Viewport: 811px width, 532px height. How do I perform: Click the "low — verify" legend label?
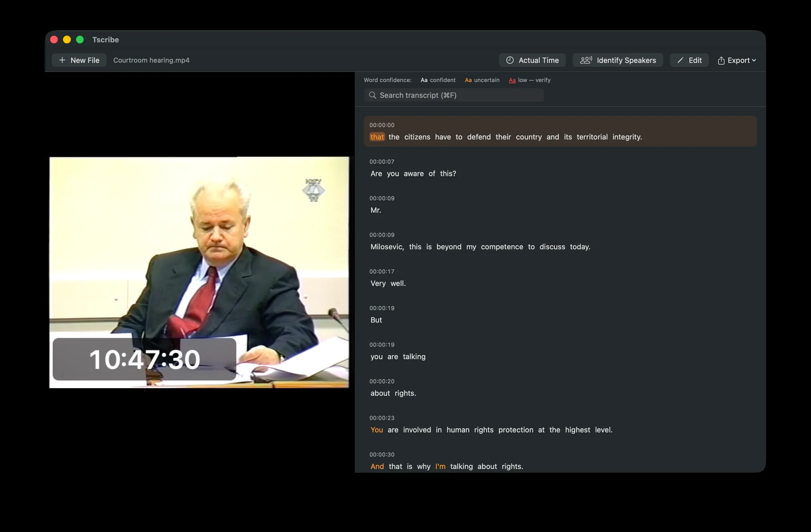click(534, 80)
